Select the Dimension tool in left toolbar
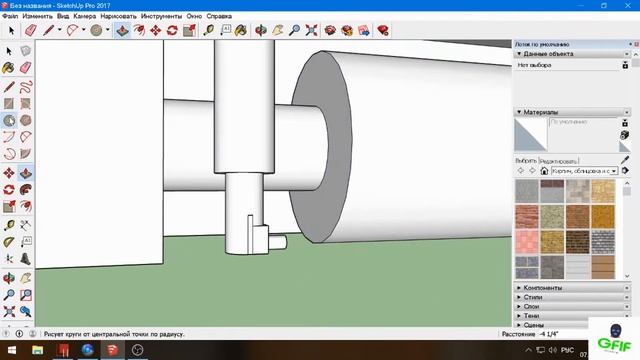Image resolution: width=640 pixels, height=360 pixels. (25, 225)
